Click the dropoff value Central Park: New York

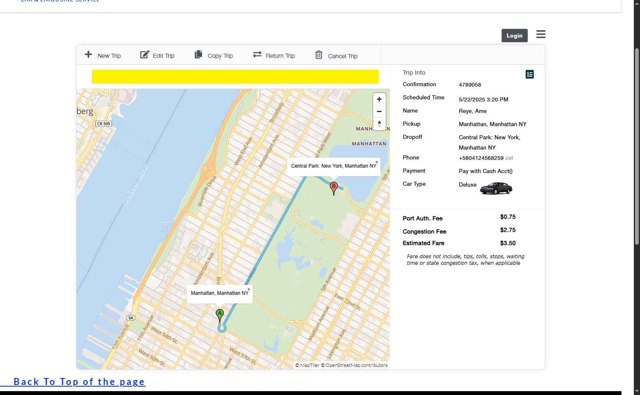(489, 142)
